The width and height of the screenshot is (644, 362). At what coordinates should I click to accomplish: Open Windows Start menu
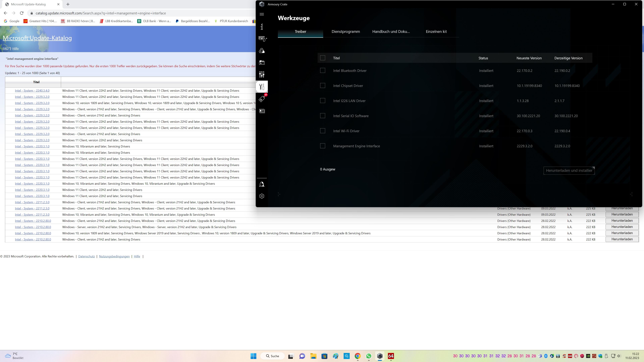pyautogui.click(x=254, y=356)
